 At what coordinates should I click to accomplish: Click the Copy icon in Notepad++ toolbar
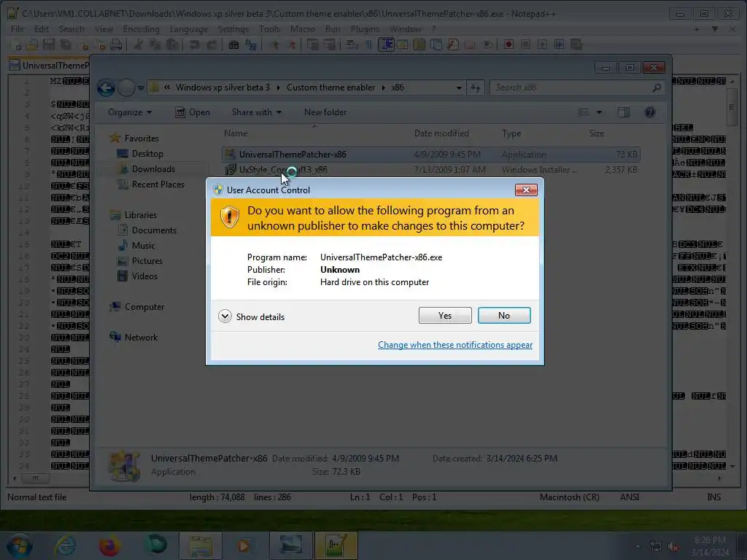tap(155, 44)
